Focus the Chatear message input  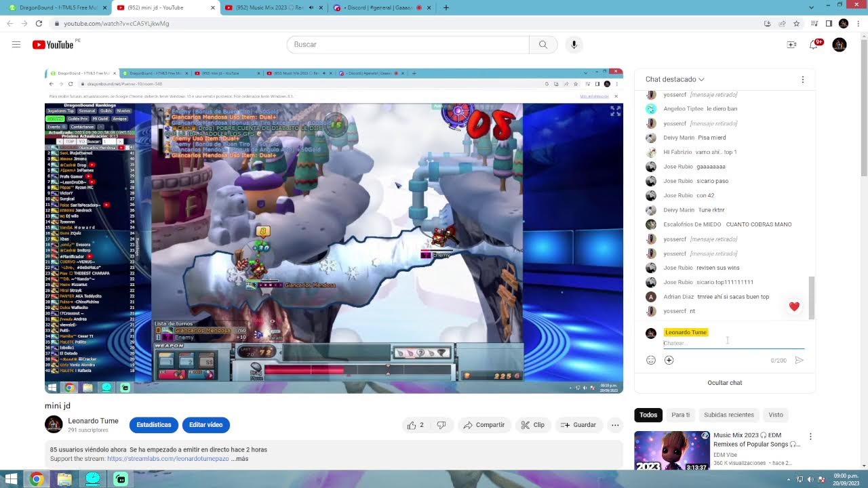(734, 343)
